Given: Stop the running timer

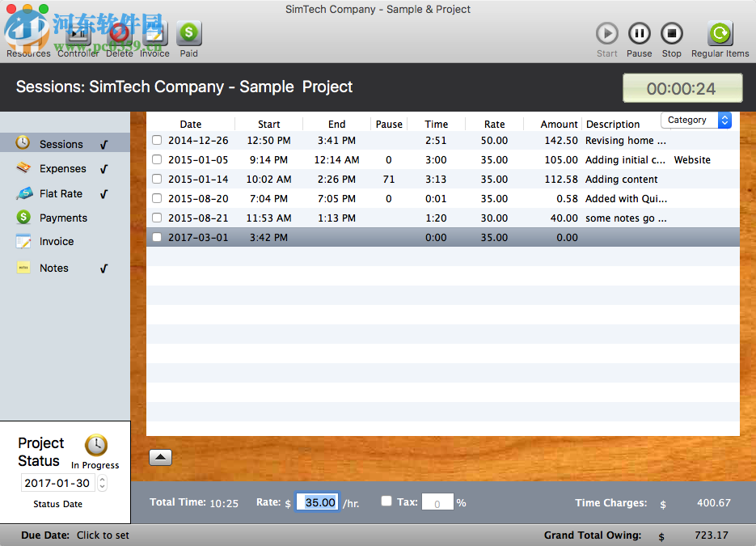Looking at the screenshot, I should pyautogui.click(x=671, y=34).
